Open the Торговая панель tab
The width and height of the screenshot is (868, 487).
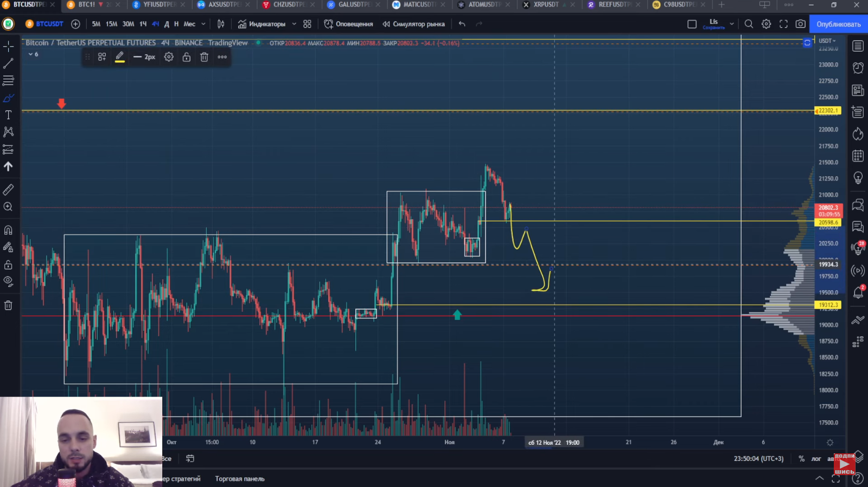point(240,479)
